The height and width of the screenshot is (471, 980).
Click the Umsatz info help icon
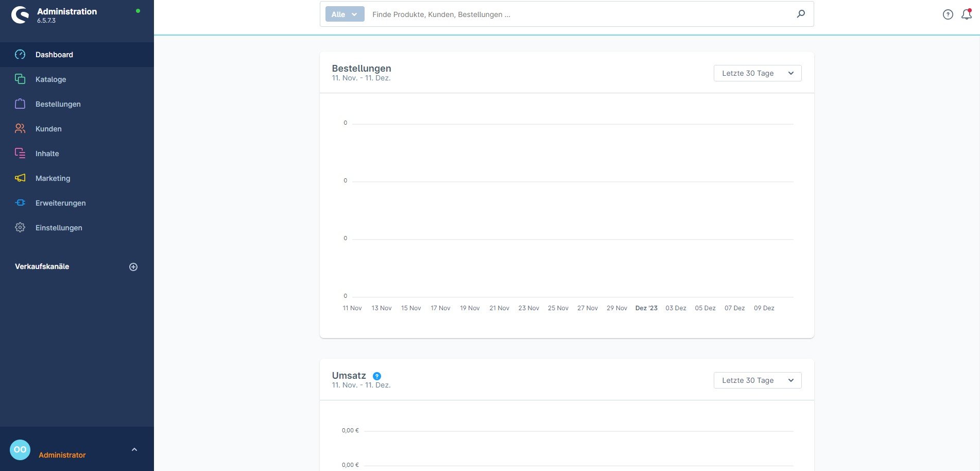(376, 376)
